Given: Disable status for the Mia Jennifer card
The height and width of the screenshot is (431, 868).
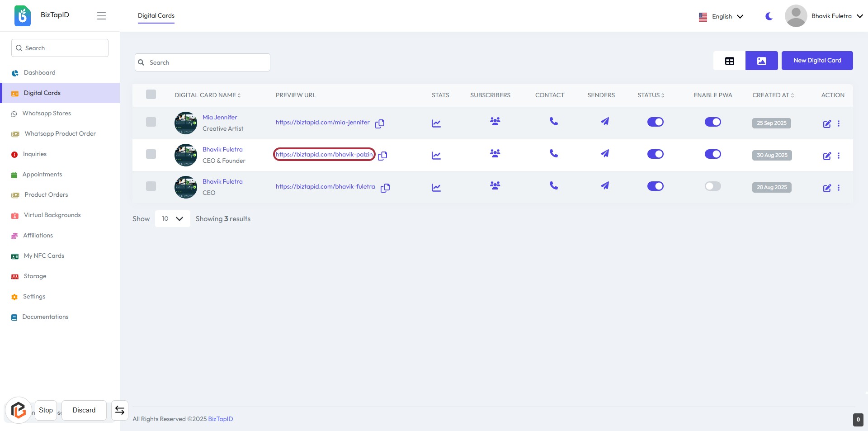Looking at the screenshot, I should pyautogui.click(x=655, y=122).
